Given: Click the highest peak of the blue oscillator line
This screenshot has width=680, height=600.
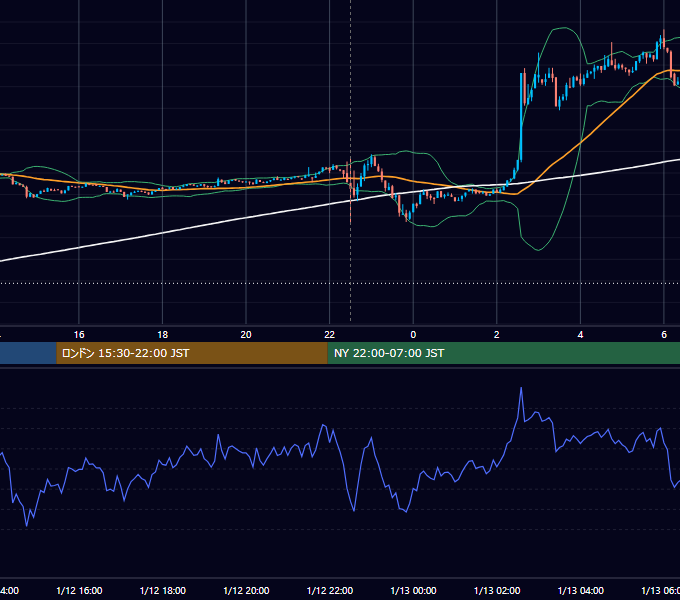Looking at the screenshot, I should click(x=521, y=388).
